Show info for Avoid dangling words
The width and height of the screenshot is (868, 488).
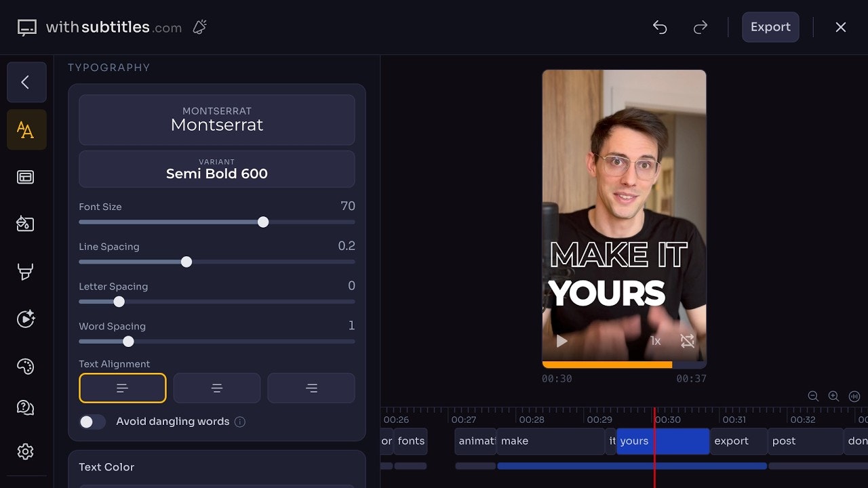click(x=240, y=422)
